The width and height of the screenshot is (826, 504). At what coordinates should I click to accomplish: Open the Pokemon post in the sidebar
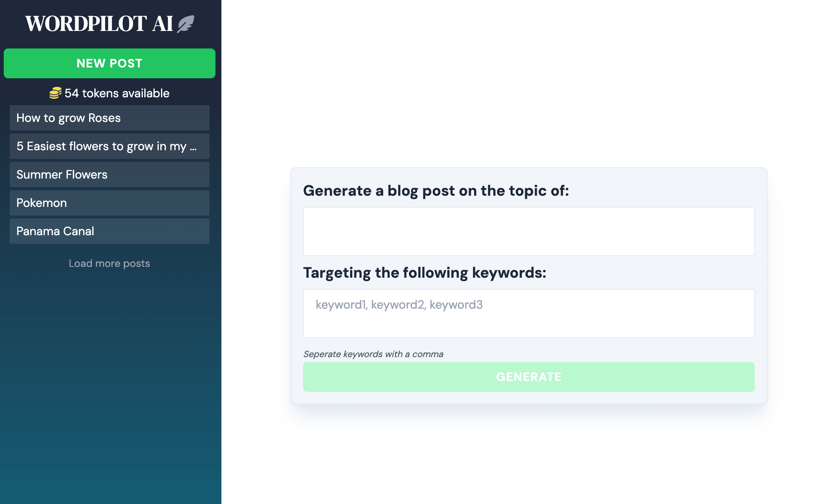click(110, 203)
